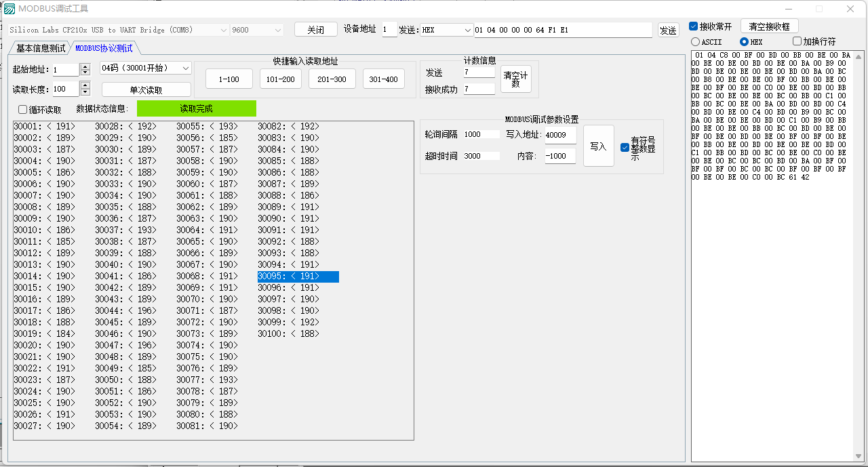Viewport: 868px width, 467px height.
Task: Click the 发送 send button
Action: 668,30
